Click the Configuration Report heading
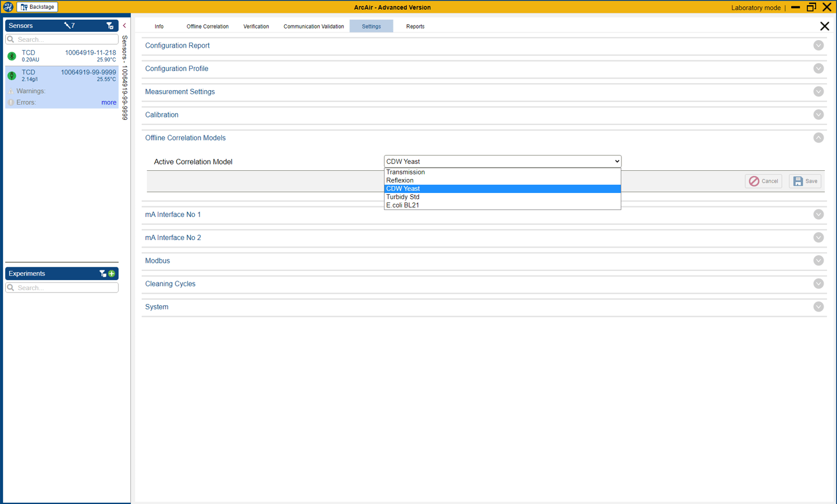 [177, 45]
